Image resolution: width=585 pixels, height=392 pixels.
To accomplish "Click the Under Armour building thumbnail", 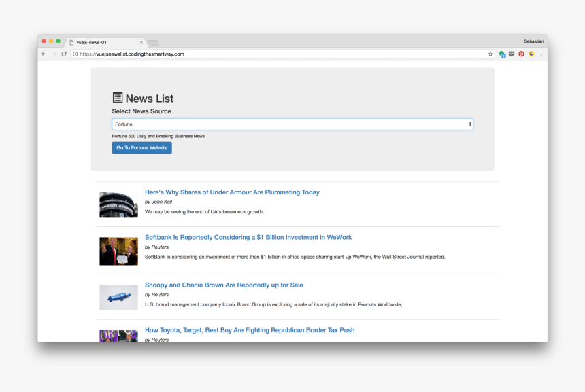I will [118, 204].
